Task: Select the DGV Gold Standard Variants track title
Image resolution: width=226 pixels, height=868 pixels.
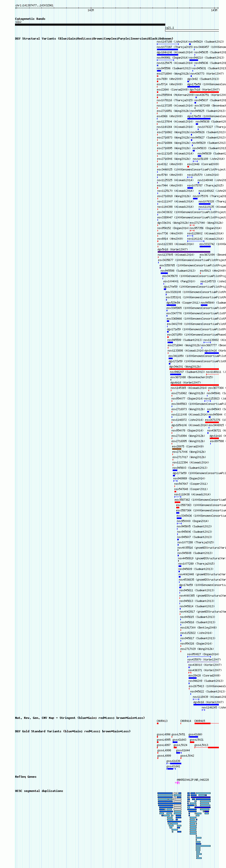Action: coord(73,731)
